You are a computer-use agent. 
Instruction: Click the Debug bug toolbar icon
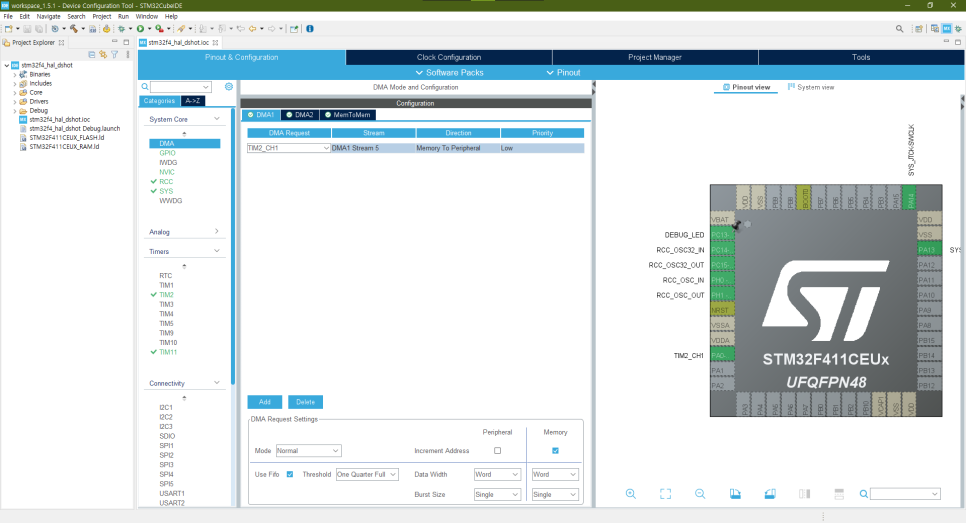pyautogui.click(x=121, y=28)
